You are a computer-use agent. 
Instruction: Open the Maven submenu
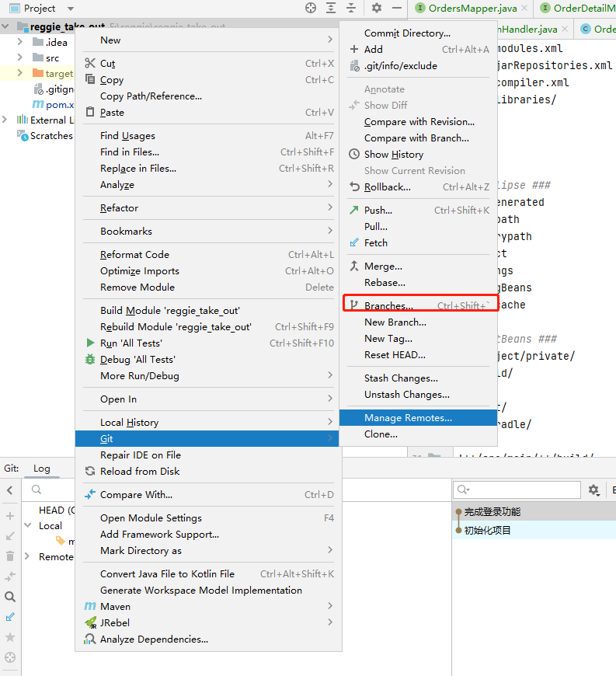point(209,607)
